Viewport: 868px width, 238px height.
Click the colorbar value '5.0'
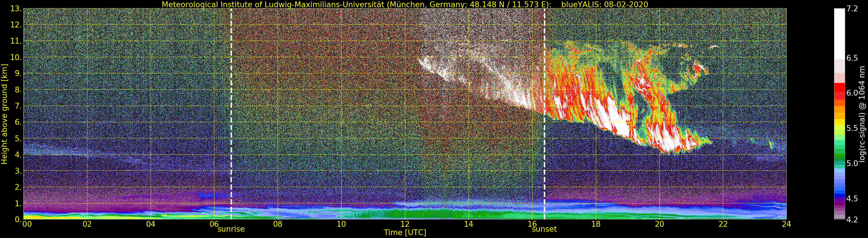click(852, 163)
